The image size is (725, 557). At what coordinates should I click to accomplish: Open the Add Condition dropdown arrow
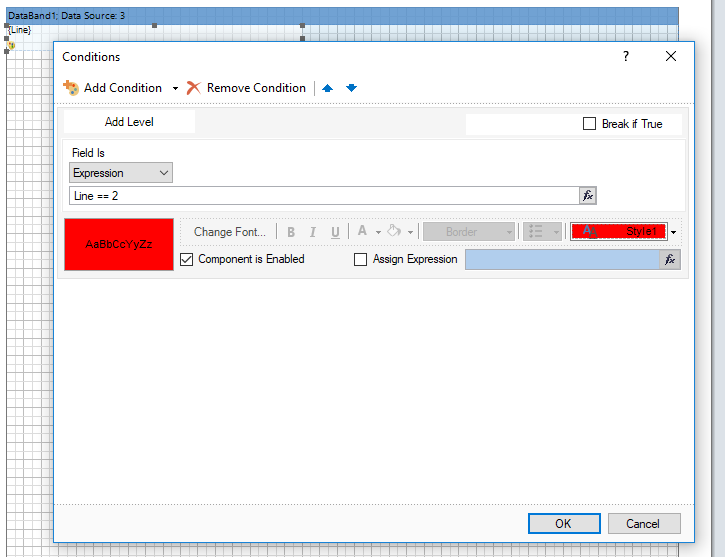tap(175, 88)
